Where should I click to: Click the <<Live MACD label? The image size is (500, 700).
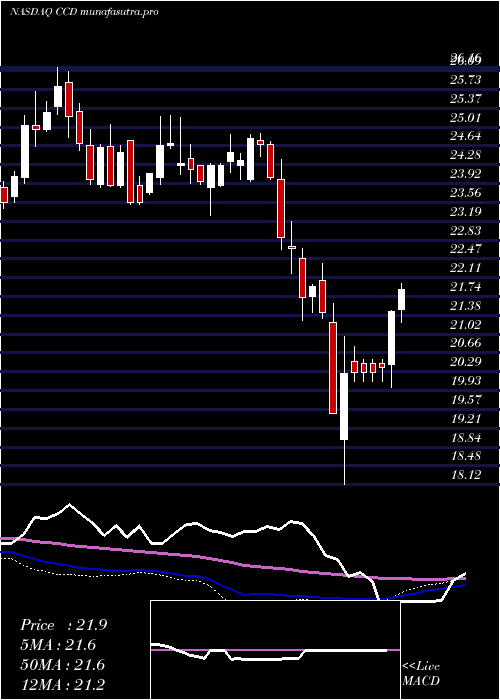pyautogui.click(x=421, y=673)
